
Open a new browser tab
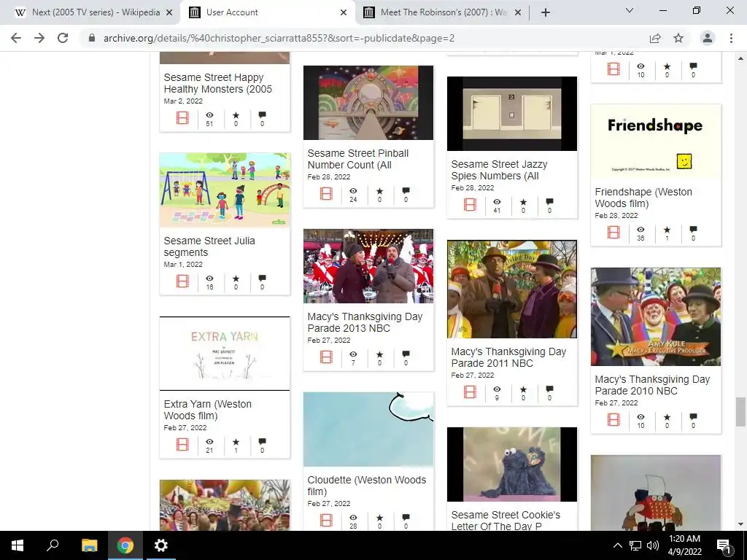546,12
